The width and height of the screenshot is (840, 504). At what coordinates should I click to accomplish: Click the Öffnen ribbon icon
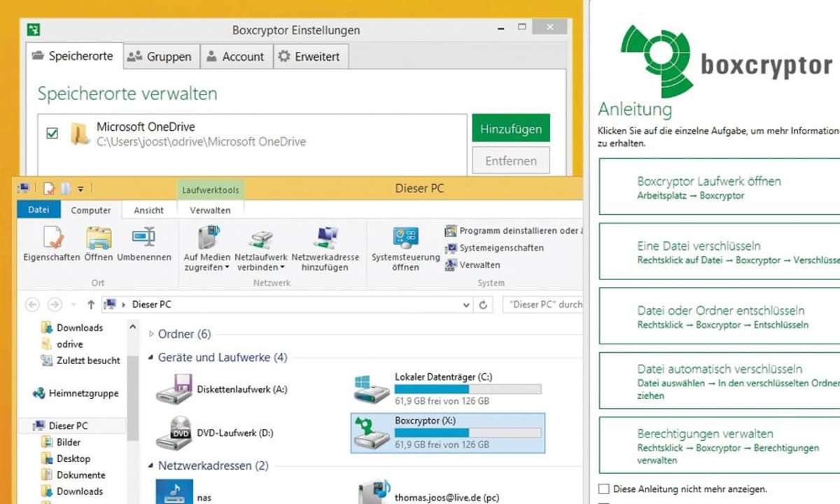click(99, 238)
